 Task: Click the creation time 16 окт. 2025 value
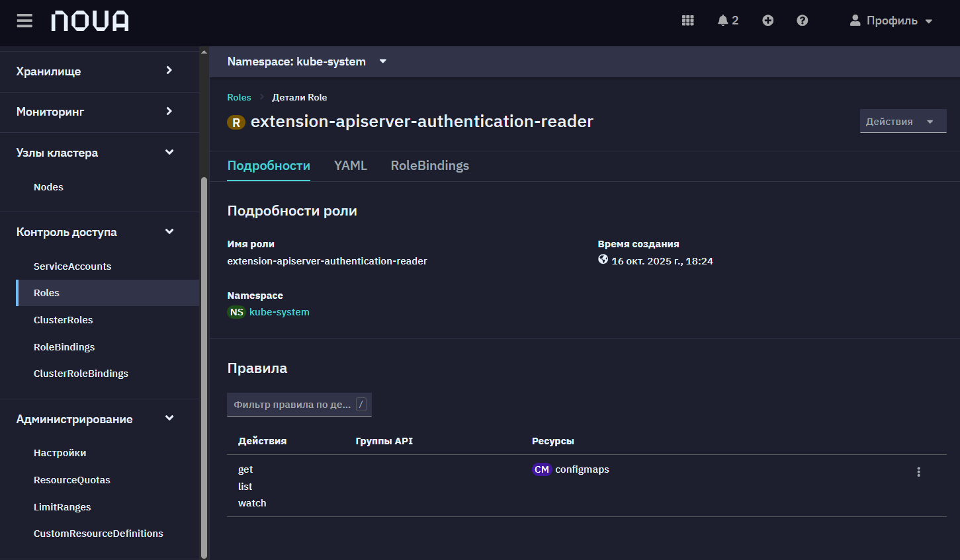[x=662, y=261]
